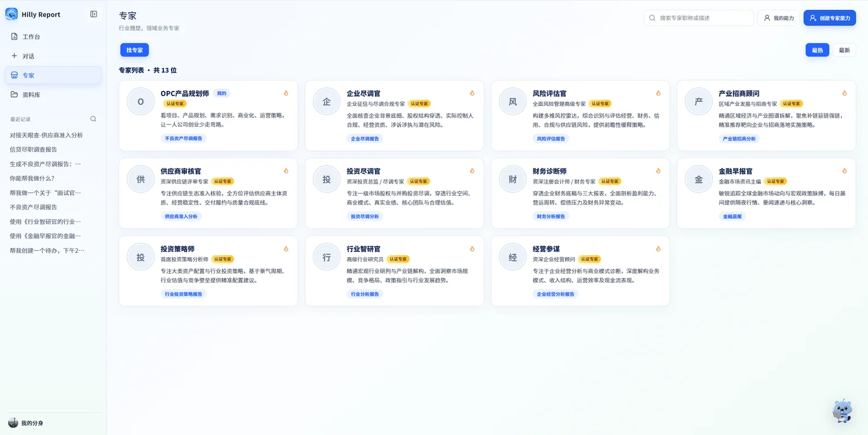
Task: Select 专家 in the sidebar
Action: pyautogui.click(x=53, y=75)
